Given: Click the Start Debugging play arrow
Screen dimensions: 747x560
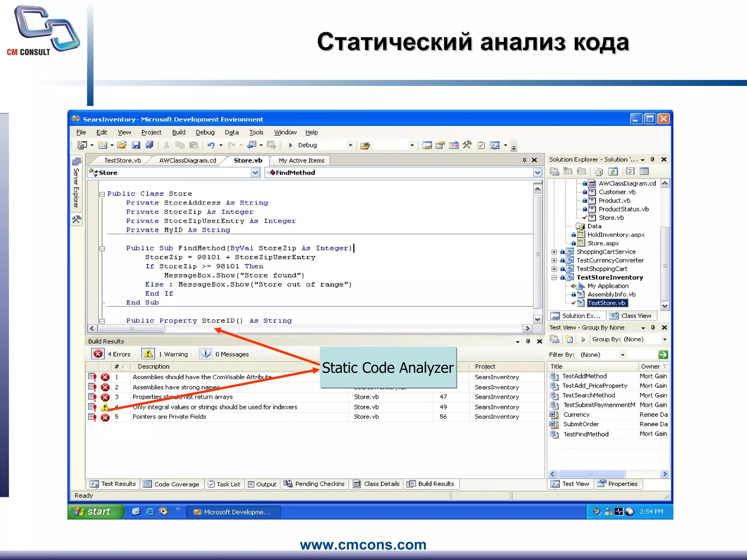Looking at the screenshot, I should click(291, 145).
